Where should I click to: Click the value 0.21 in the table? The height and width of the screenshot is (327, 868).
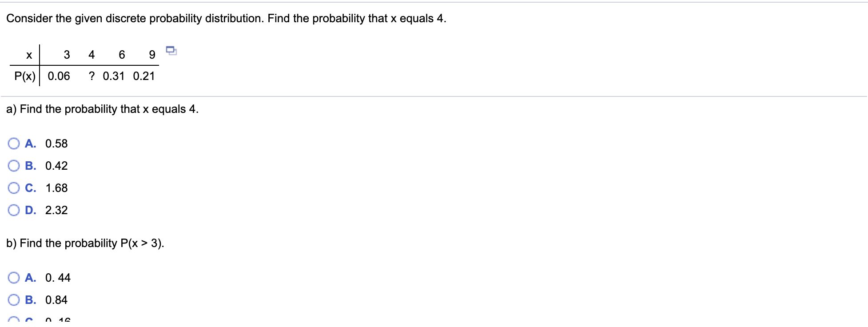tap(143, 76)
